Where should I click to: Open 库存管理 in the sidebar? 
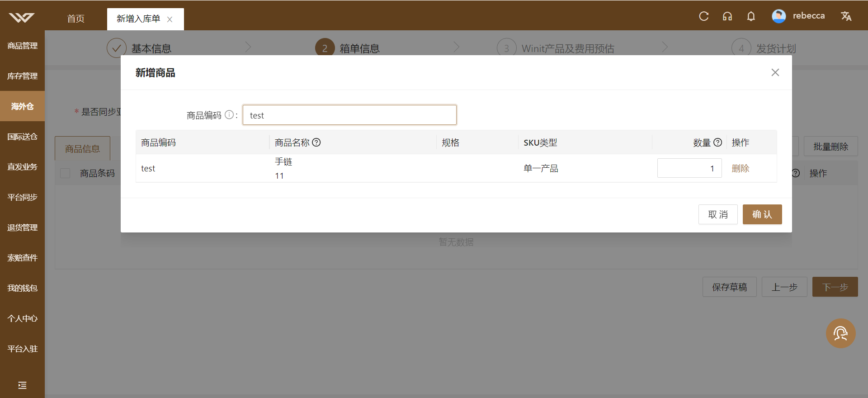tap(22, 76)
